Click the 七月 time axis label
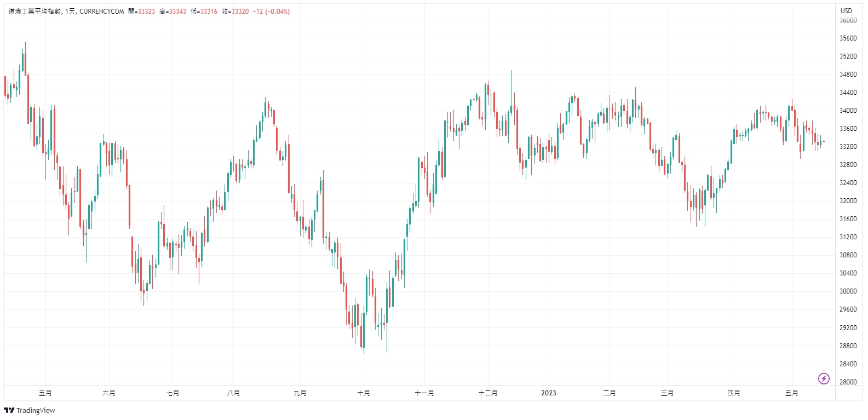The width and height of the screenshot is (868, 420). 173,393
